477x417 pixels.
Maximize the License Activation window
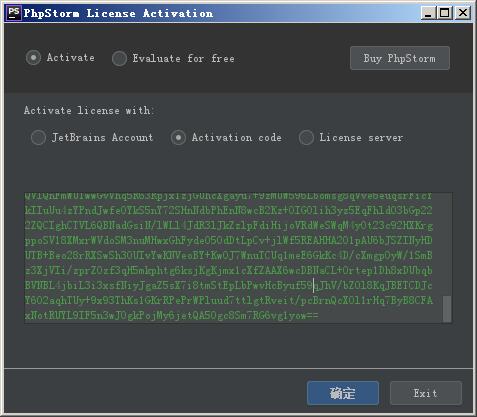click(x=445, y=13)
